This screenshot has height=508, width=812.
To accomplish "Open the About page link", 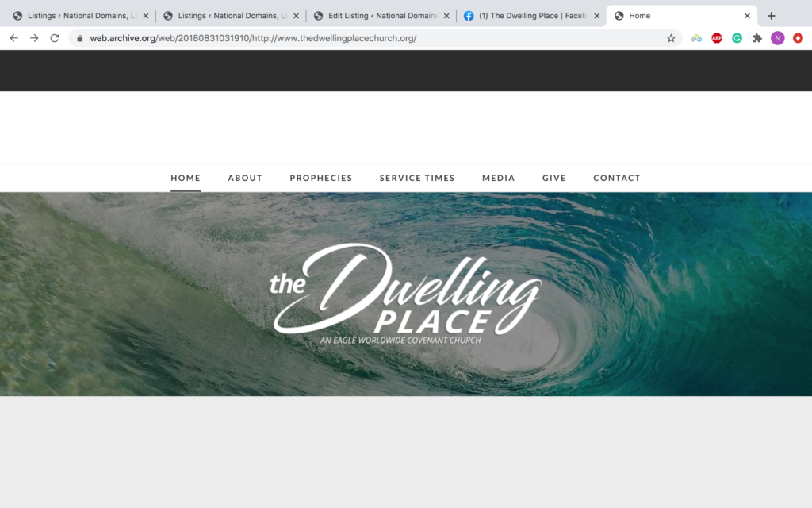I will (245, 178).
